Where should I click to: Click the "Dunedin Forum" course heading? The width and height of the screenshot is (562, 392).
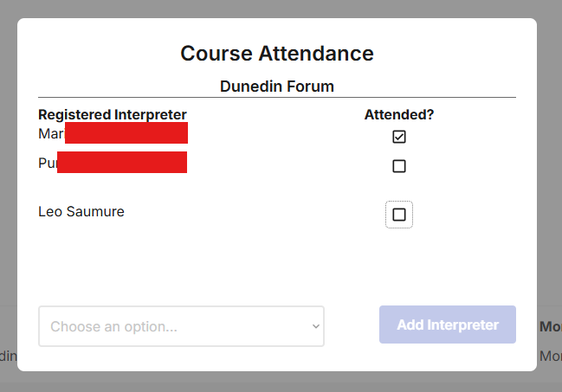tap(277, 87)
